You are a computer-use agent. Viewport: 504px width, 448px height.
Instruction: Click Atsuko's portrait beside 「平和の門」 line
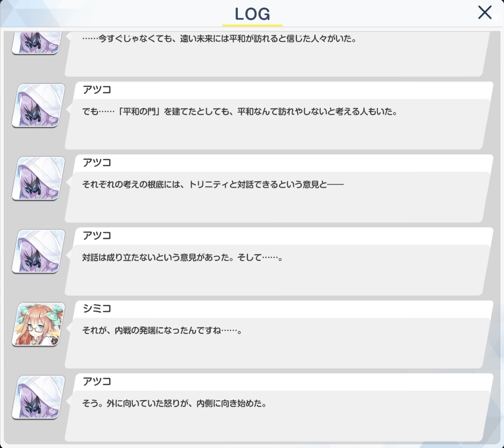(x=39, y=105)
